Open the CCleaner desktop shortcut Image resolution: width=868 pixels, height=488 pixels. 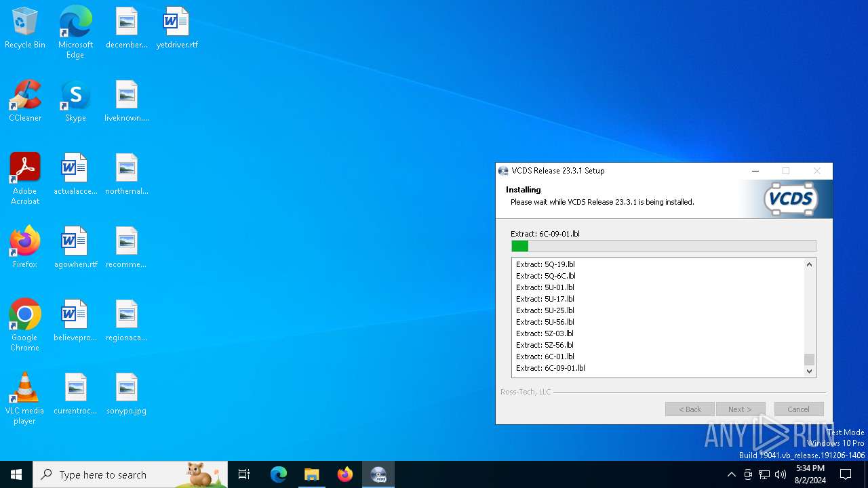pyautogui.click(x=25, y=102)
